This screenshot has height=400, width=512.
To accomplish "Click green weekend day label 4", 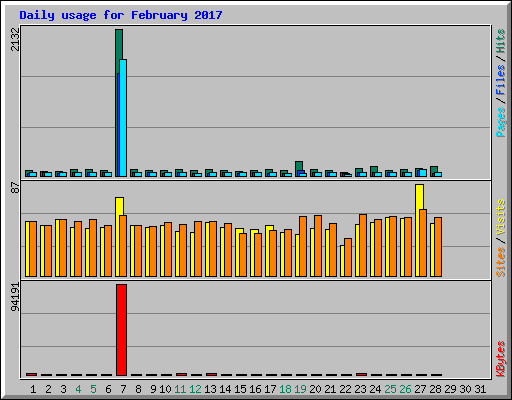I will click(78, 389).
